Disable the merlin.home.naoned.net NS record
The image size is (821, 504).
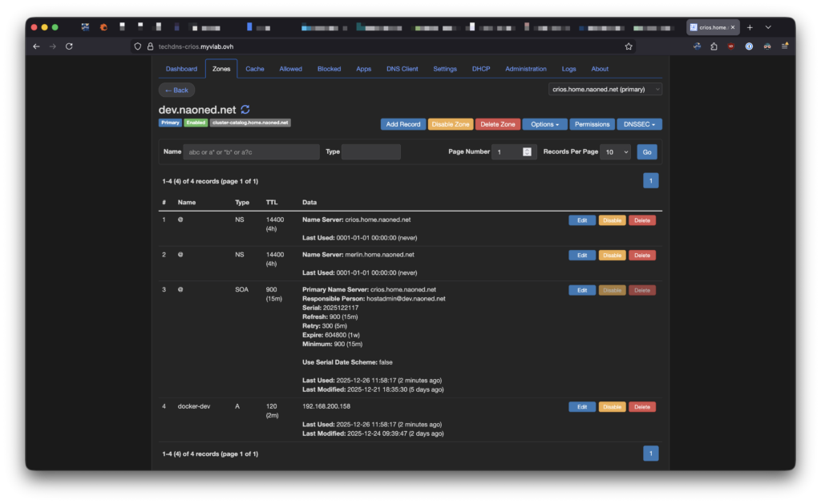point(612,256)
